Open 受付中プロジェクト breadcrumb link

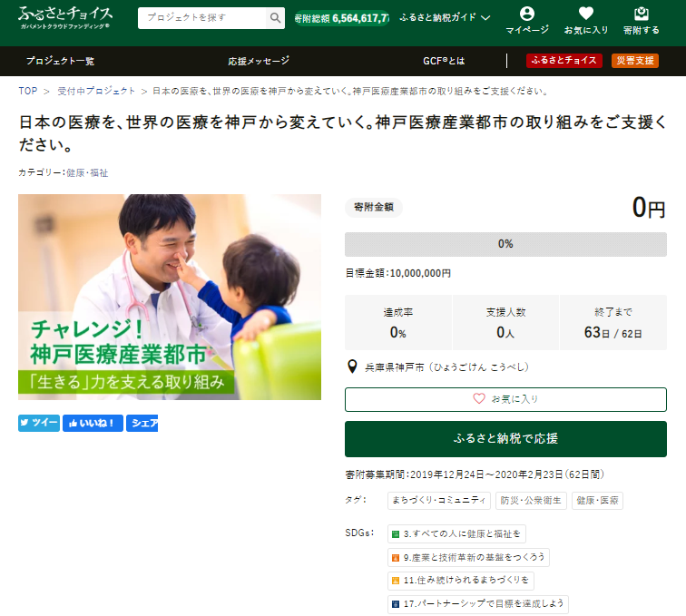click(x=95, y=91)
